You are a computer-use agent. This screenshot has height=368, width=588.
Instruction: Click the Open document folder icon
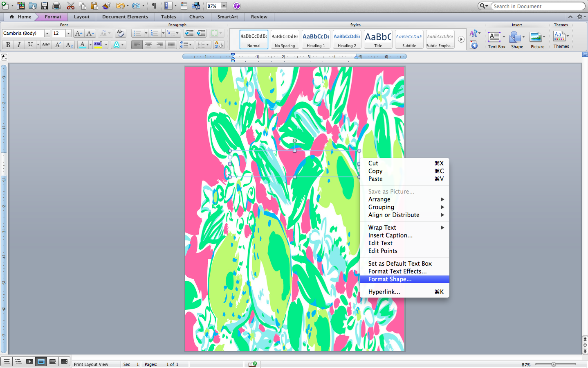click(x=33, y=6)
